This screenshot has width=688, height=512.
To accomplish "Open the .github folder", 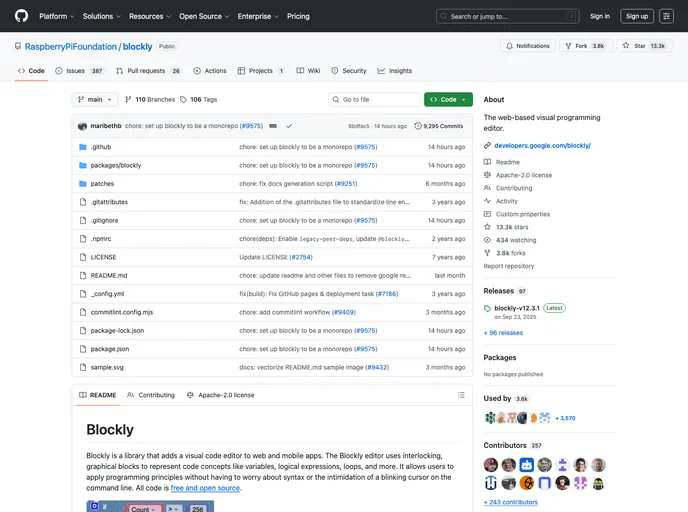I will (x=101, y=147).
